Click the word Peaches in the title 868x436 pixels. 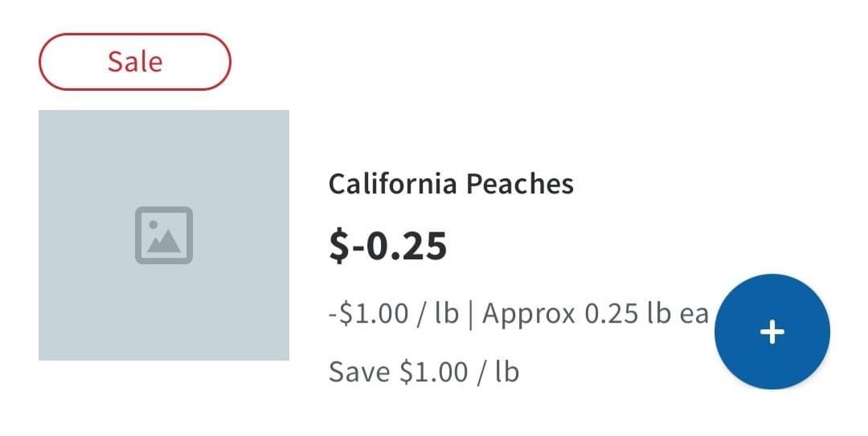tap(520, 185)
